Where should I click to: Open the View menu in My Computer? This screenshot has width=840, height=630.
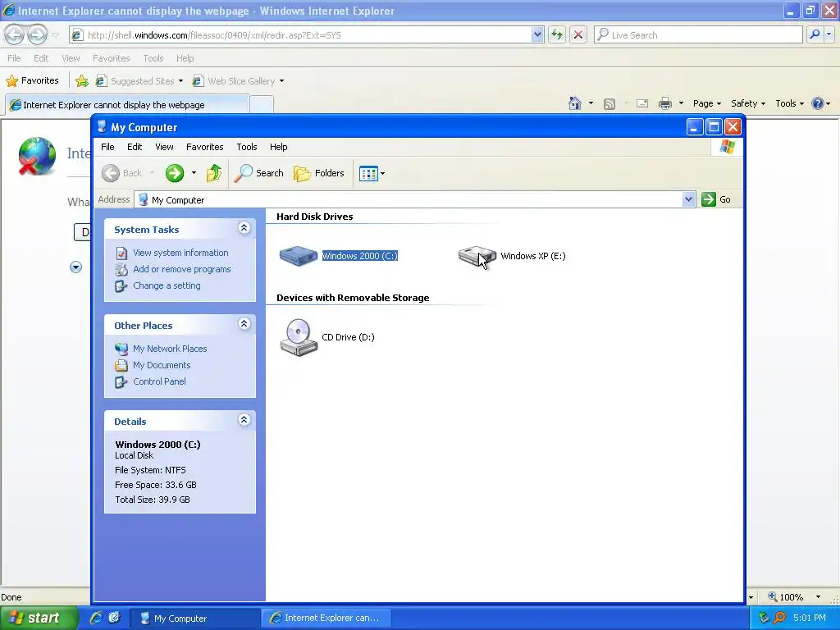point(164,147)
